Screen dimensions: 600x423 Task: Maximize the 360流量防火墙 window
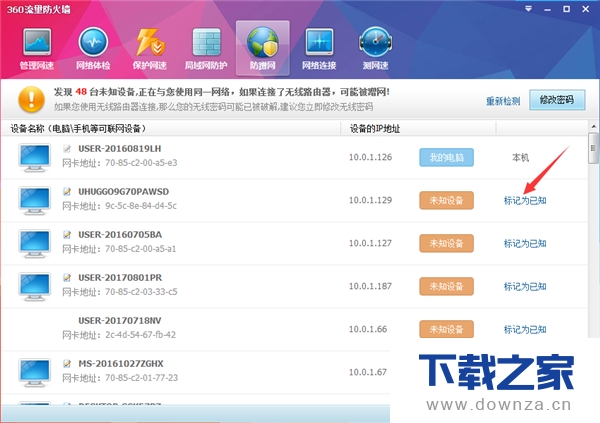pos(566,9)
